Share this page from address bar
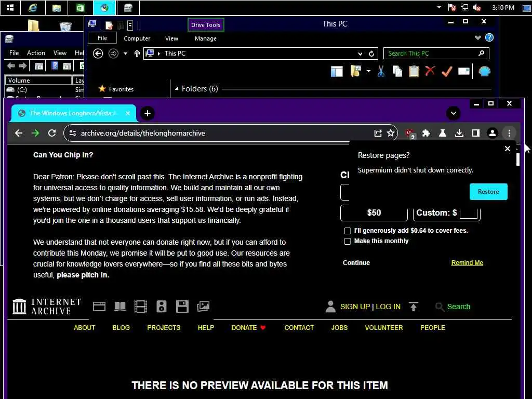The image size is (532, 399). [x=378, y=133]
